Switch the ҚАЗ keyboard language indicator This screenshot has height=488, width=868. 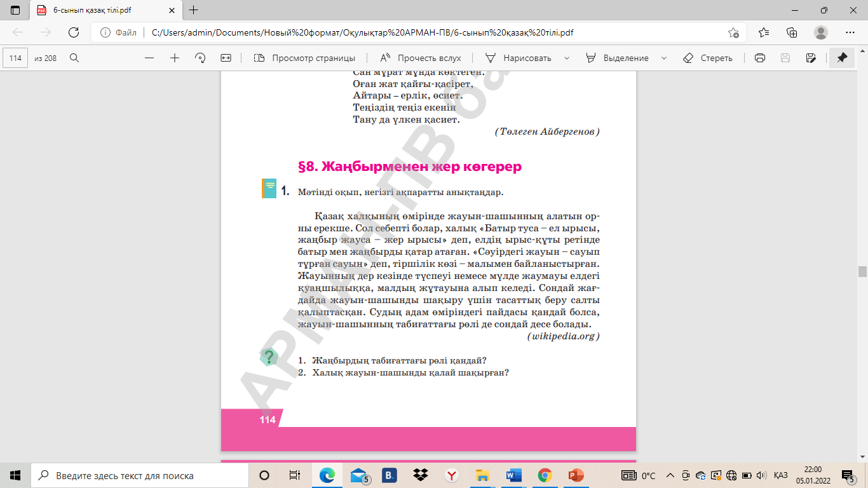click(781, 475)
